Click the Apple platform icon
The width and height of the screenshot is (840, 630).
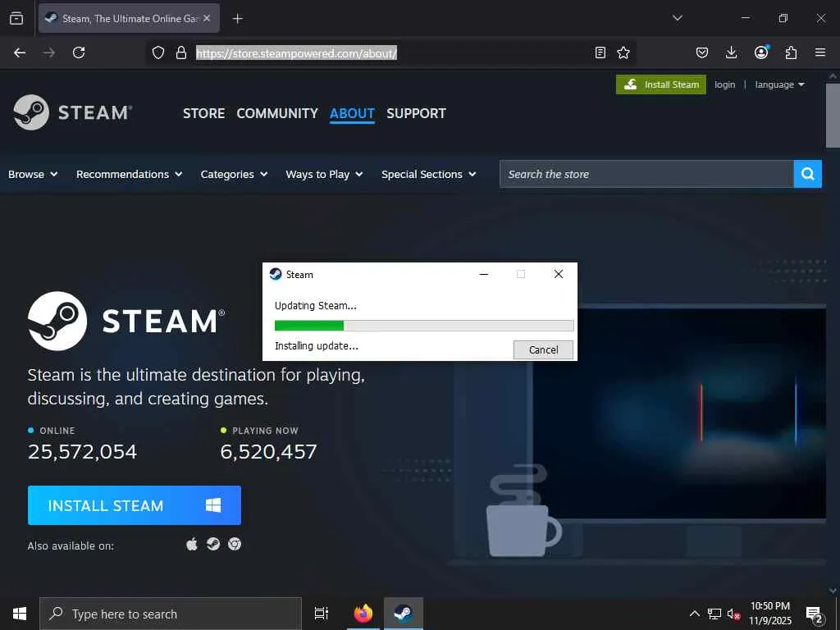[x=192, y=545]
